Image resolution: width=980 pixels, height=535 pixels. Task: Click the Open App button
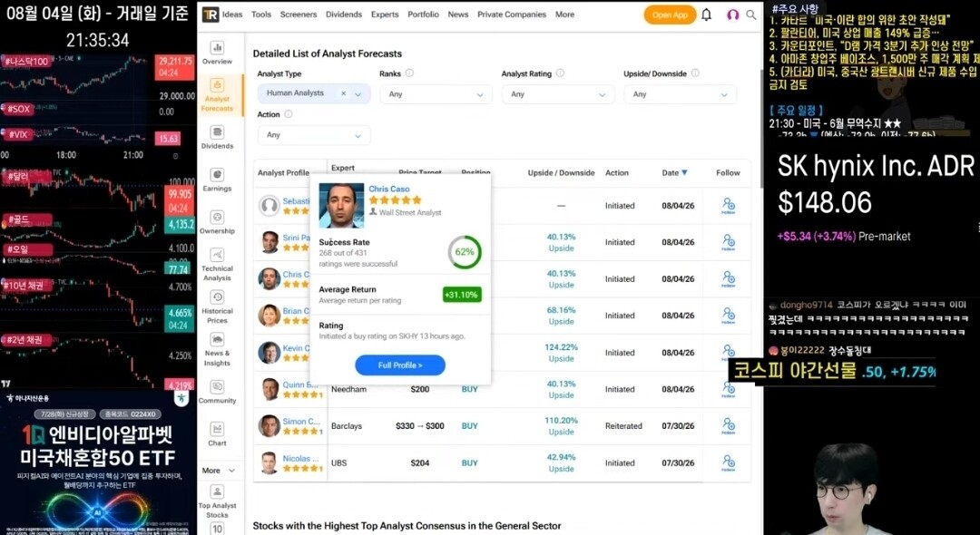tap(670, 15)
